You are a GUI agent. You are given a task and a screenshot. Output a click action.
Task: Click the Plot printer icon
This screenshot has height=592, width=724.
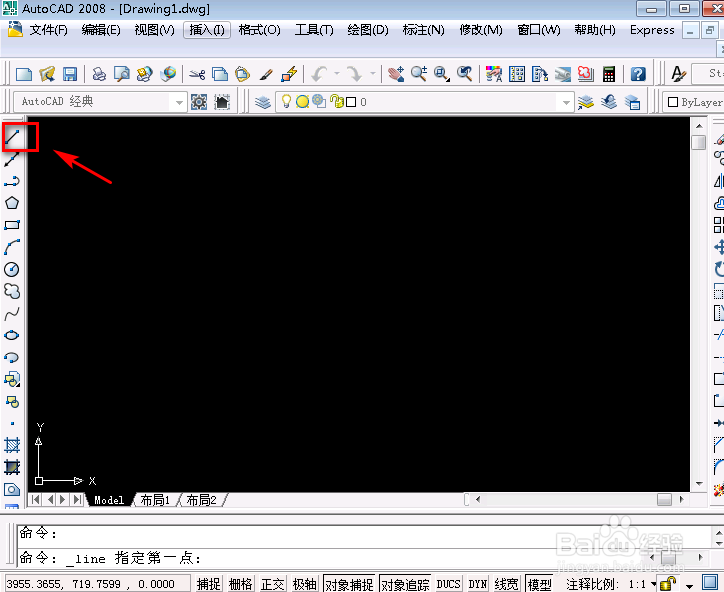99,74
